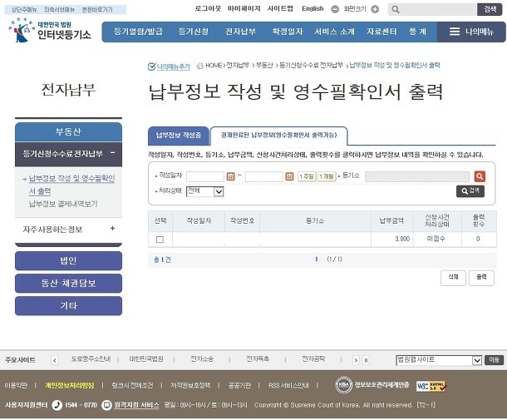Viewport: 507px width, 420px height.
Task: Click the 사이트맵 link
Action: (280, 9)
